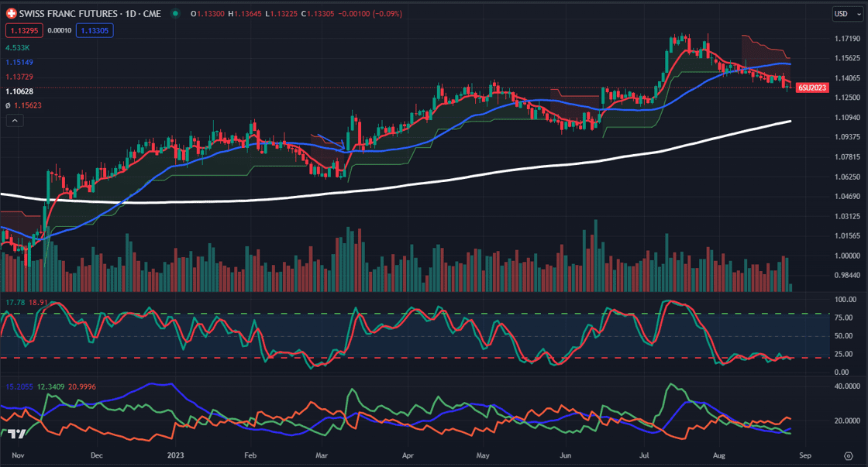Click the 20.0000 ADX axis label
Screen dimensions: 868x467
(847, 421)
